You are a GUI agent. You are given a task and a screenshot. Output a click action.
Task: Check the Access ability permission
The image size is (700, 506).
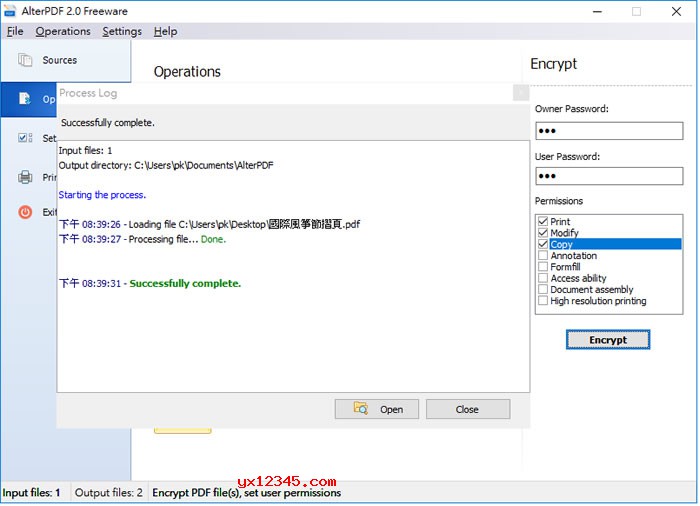tap(543, 278)
